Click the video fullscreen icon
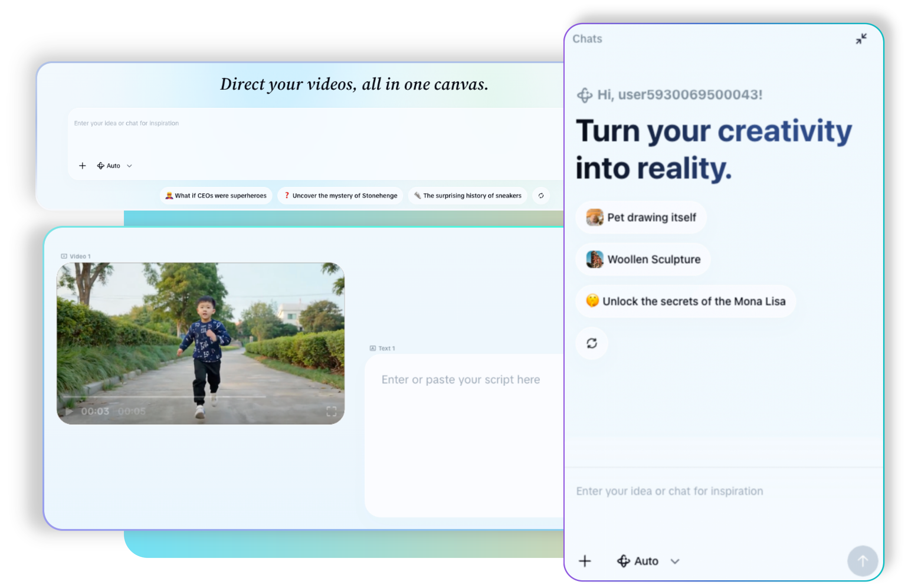The height and width of the screenshot is (588, 908). 331,411
